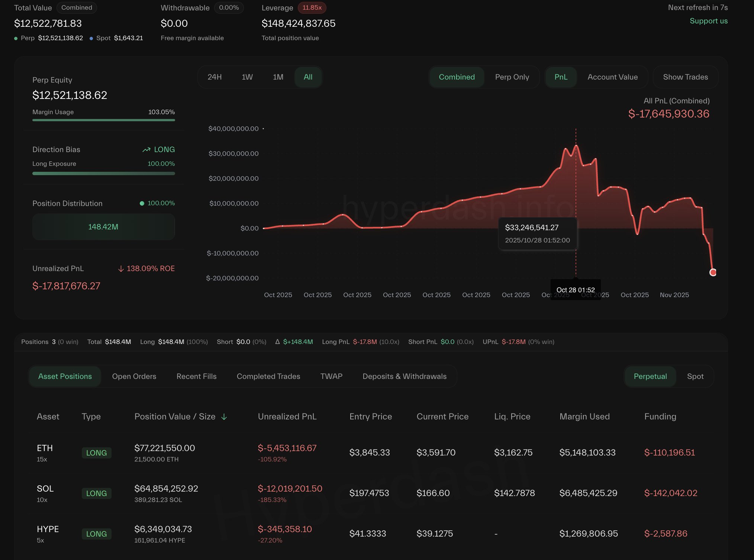The height and width of the screenshot is (560, 754).
Task: Open the Deposits & Withdrawals tab
Action: tap(405, 376)
